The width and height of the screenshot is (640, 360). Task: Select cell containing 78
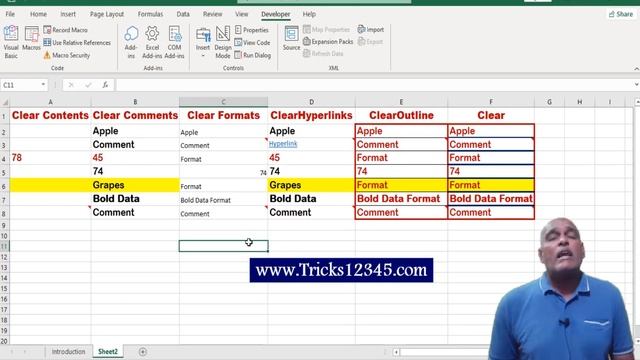click(x=50, y=158)
